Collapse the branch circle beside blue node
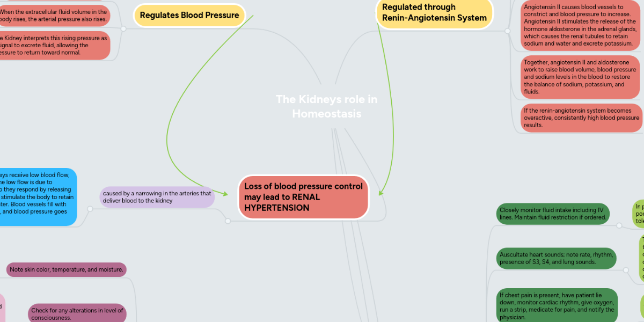The image size is (644, 322). coord(90,209)
